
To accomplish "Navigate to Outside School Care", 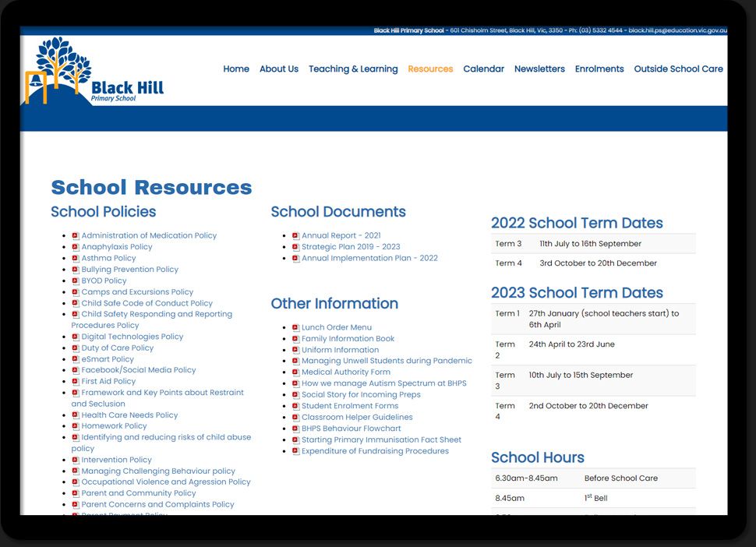I will click(x=678, y=69).
